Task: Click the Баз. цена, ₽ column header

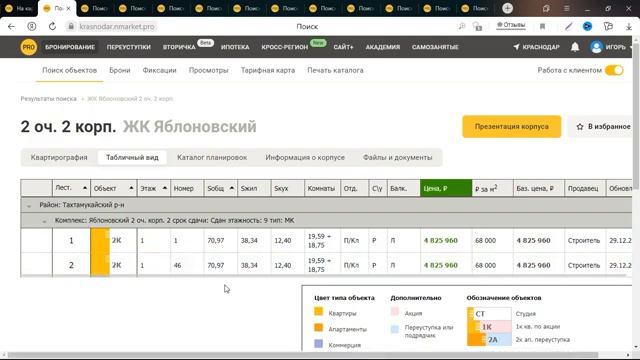Action: click(x=538, y=188)
